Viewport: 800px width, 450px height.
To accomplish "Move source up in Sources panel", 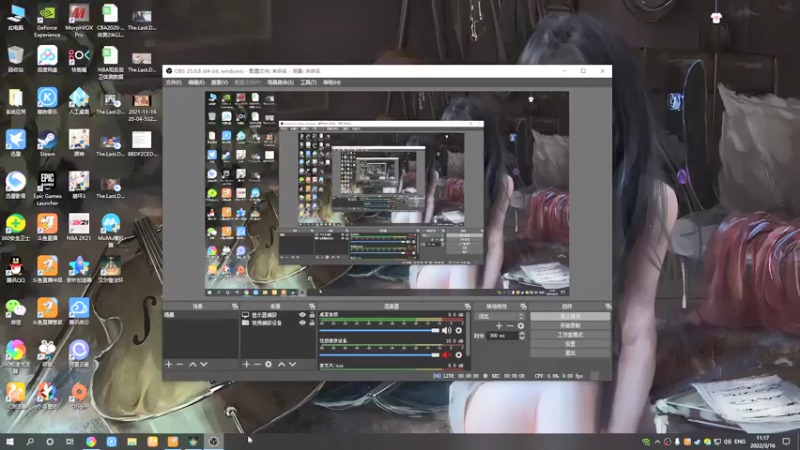I will [281, 364].
